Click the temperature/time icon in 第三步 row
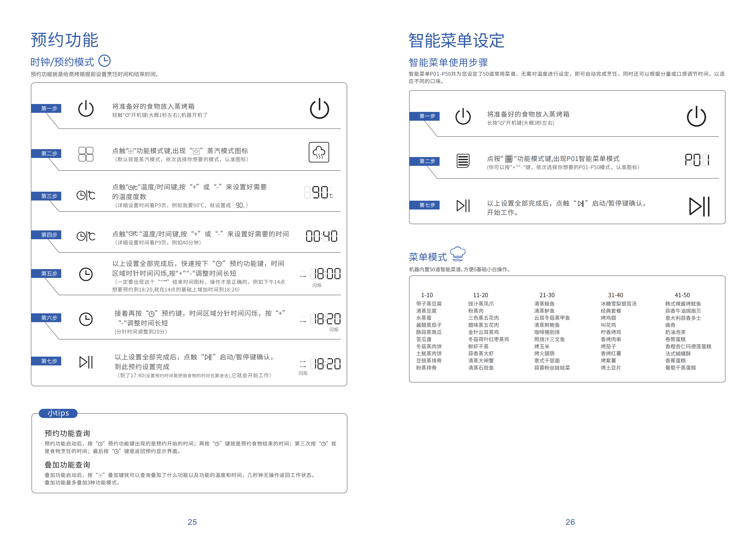 click(86, 195)
